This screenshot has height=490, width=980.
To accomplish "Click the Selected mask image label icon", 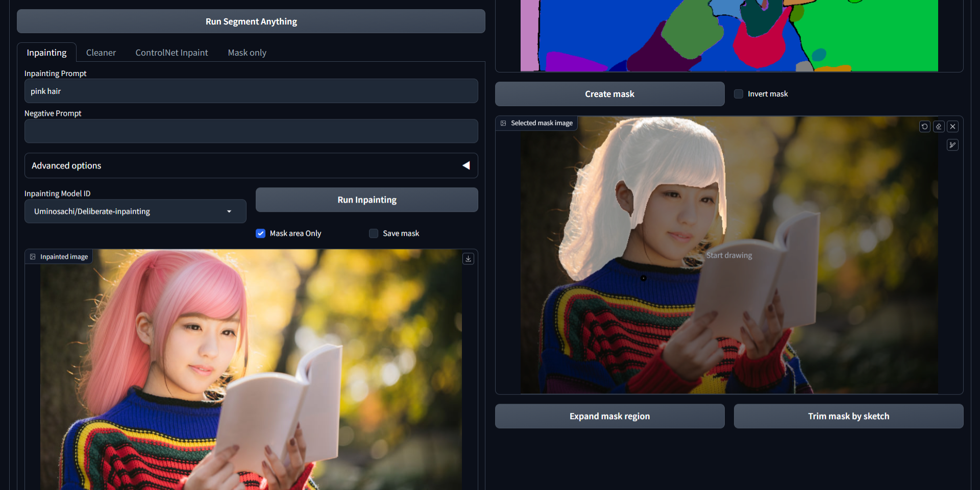I will click(x=503, y=123).
